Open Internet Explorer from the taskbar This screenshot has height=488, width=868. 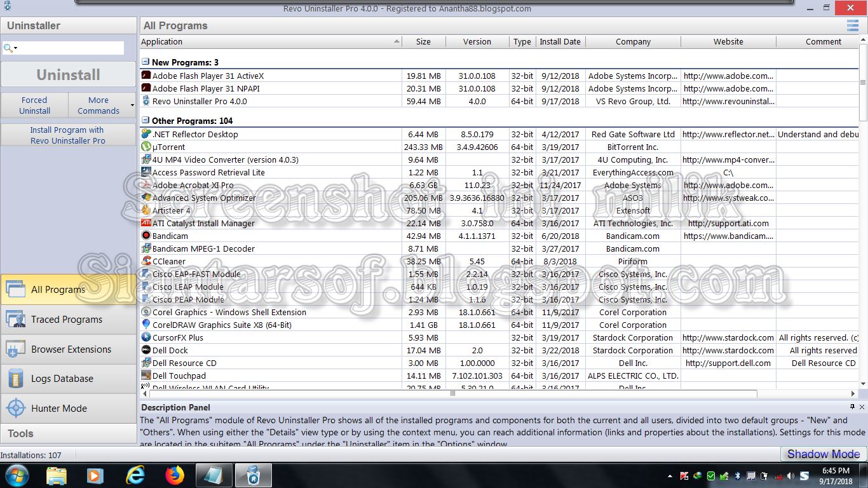135,475
